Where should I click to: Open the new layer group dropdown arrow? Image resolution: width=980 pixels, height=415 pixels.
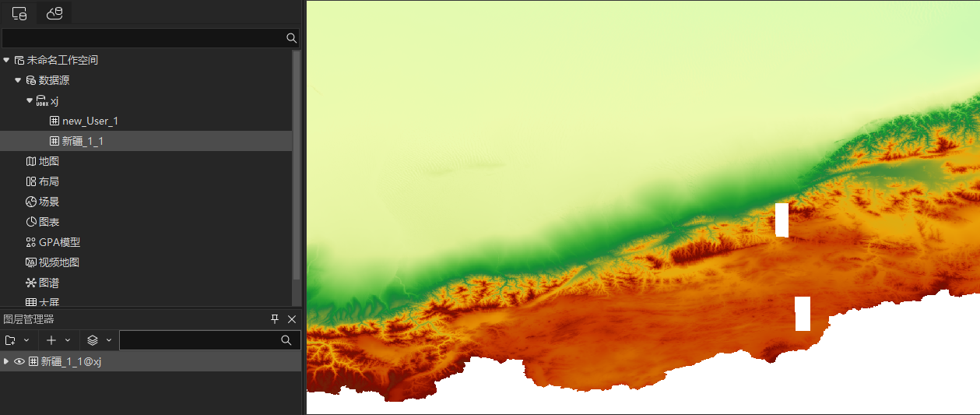26,340
